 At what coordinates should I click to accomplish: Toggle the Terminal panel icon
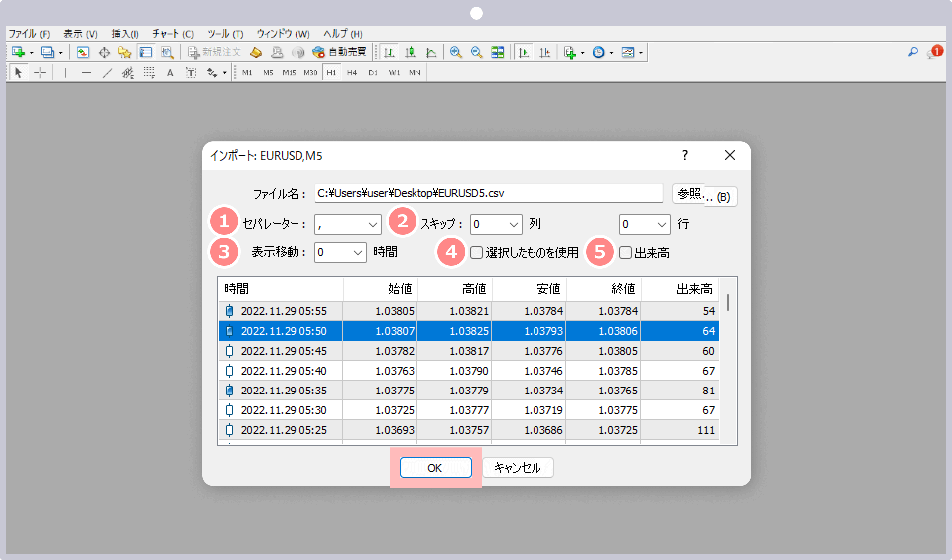(146, 52)
